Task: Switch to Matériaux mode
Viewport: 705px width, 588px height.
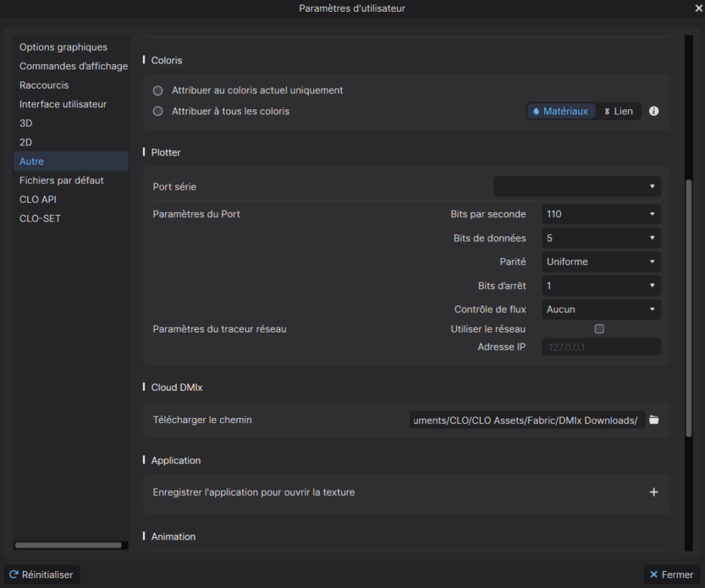Action: (560, 111)
